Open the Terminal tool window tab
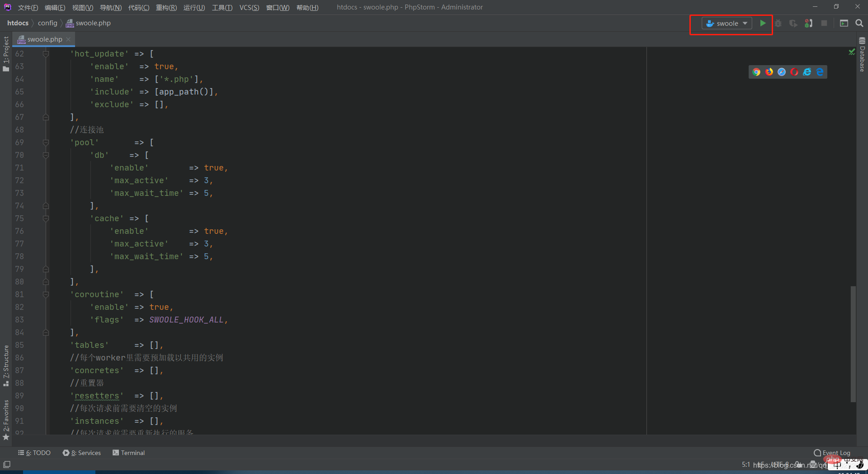 129,453
